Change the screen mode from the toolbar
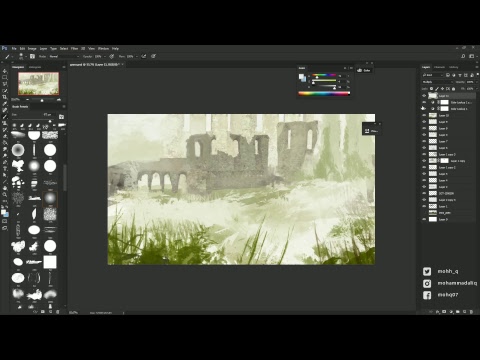The height and width of the screenshot is (360, 480). tap(5, 228)
